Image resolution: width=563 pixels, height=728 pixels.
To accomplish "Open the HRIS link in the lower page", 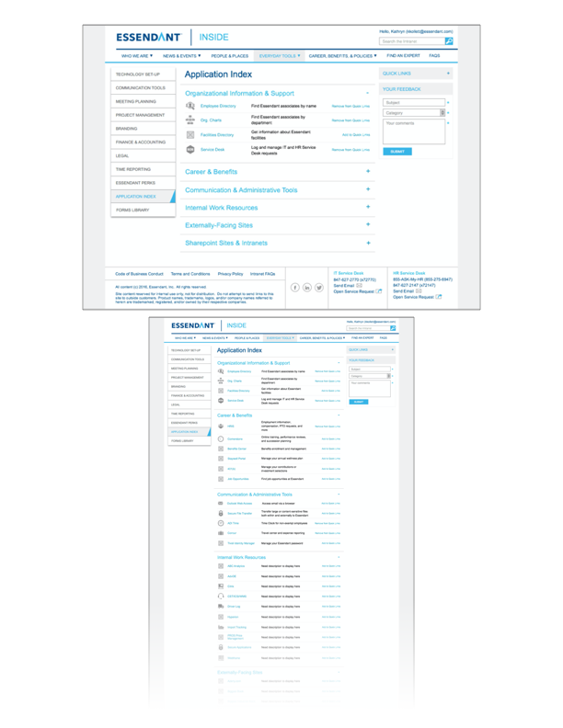I will 231,427.
